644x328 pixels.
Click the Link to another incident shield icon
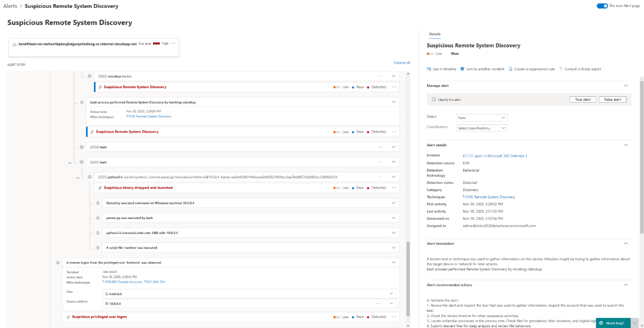click(x=463, y=69)
